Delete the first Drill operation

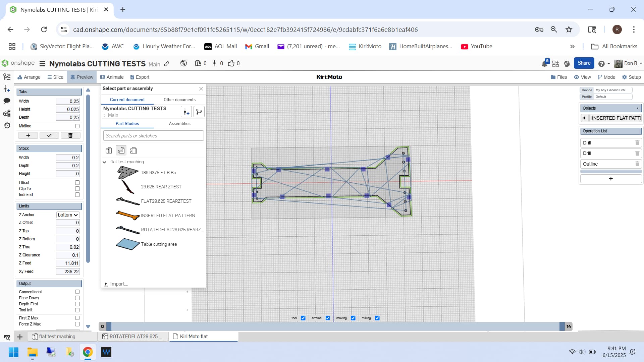(637, 143)
